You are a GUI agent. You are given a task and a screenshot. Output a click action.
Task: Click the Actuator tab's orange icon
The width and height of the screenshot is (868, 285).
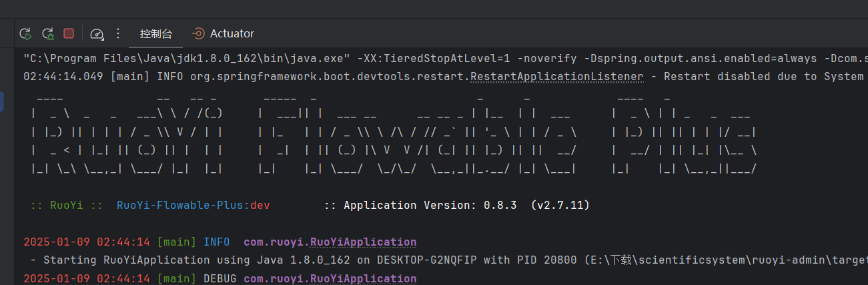click(198, 33)
